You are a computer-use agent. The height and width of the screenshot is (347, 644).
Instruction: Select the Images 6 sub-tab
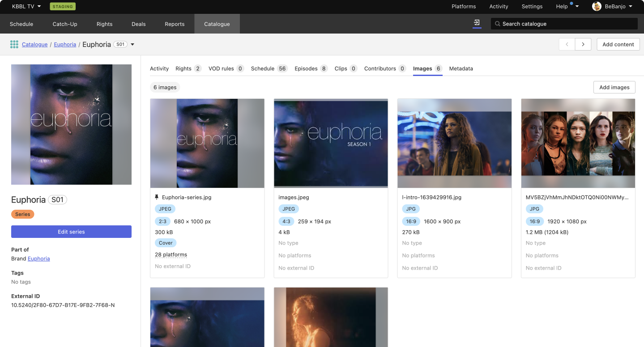427,68
